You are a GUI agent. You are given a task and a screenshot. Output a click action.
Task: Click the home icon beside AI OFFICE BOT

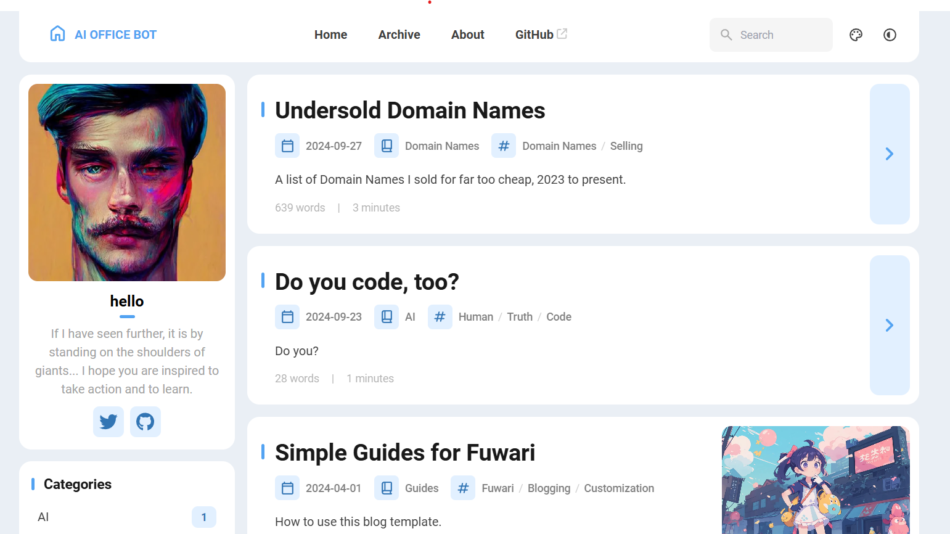[x=57, y=34]
